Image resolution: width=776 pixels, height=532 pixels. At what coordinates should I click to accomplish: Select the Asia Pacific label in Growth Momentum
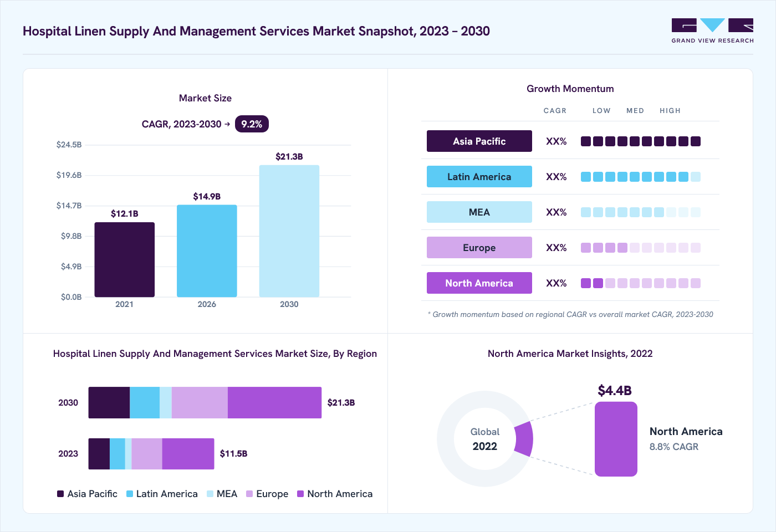pos(479,141)
